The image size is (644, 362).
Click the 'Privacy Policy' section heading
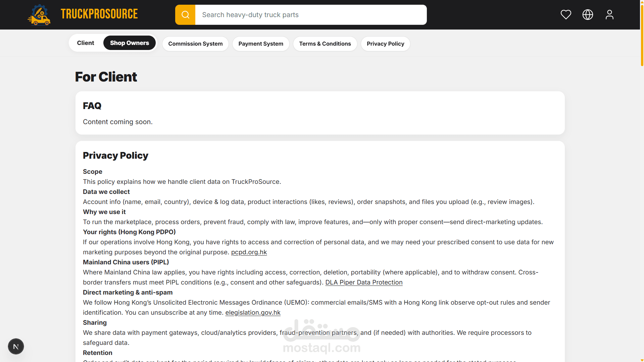coord(115,155)
